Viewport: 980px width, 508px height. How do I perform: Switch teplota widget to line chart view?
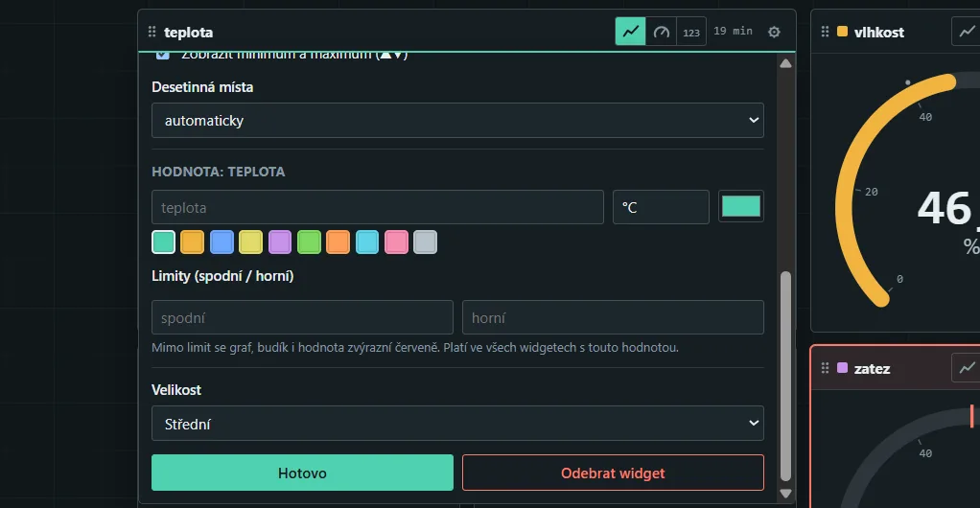click(630, 32)
